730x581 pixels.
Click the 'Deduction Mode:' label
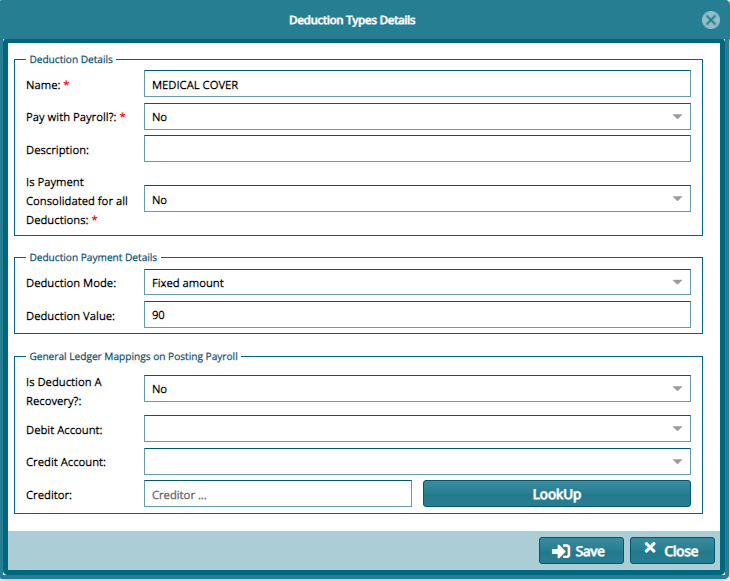pos(71,283)
